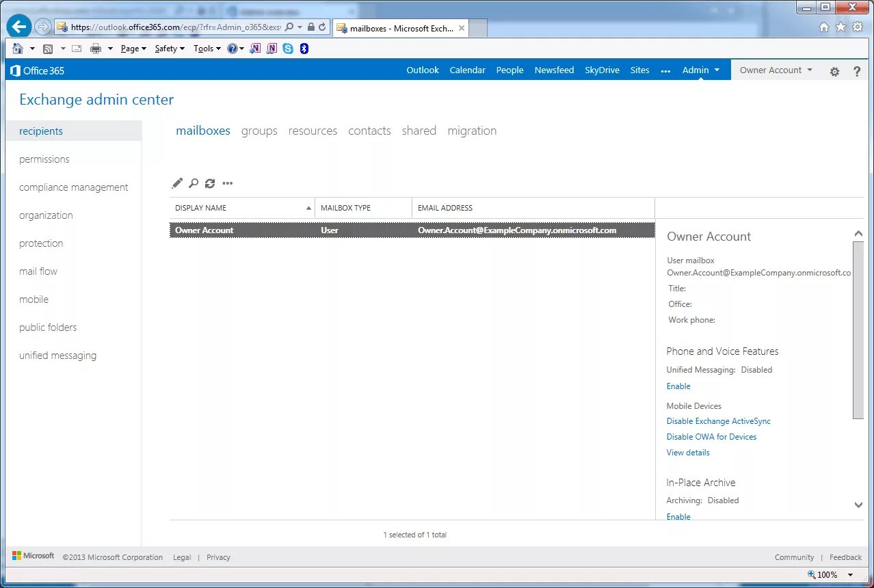This screenshot has width=874, height=588.
Task: Click the Skype icon in command bar
Action: 288,49
